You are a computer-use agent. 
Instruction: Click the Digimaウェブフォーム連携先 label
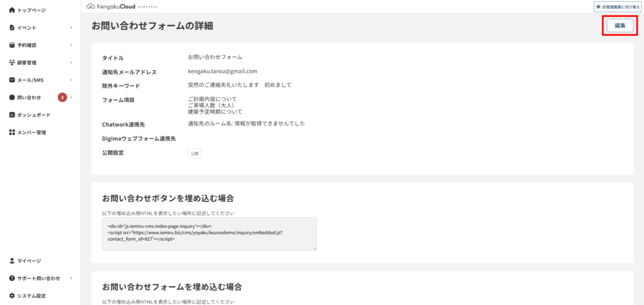(x=139, y=139)
